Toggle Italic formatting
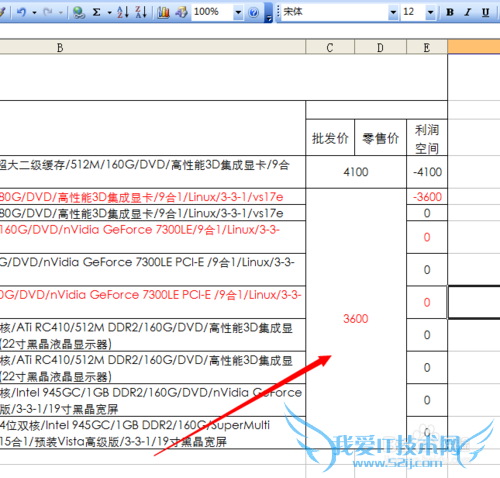 468,13
